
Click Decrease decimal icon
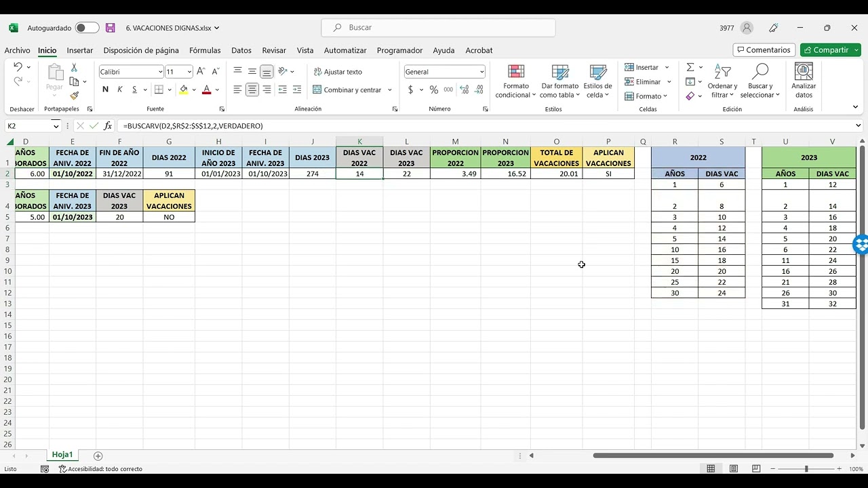pos(479,89)
